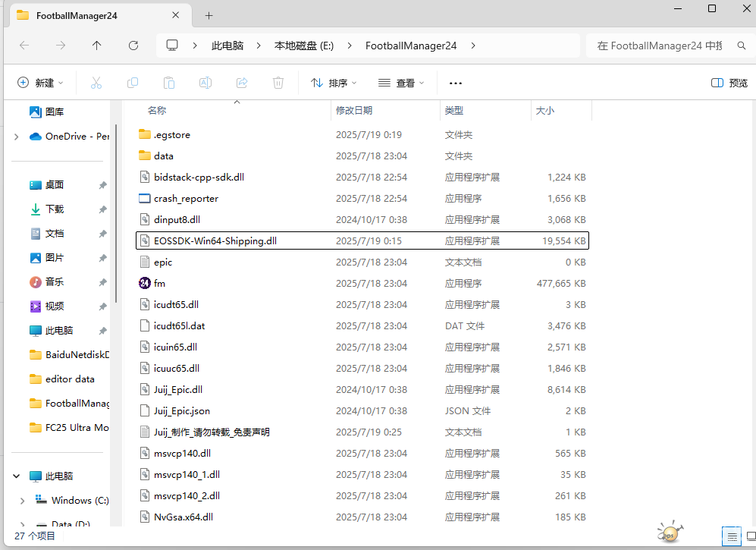Select dinput8.dll file
756x550 pixels.
[x=362, y=219]
